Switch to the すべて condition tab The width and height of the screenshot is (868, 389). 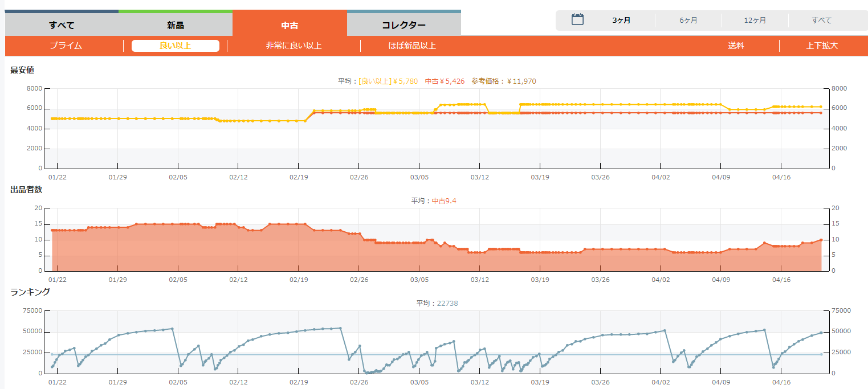click(62, 25)
